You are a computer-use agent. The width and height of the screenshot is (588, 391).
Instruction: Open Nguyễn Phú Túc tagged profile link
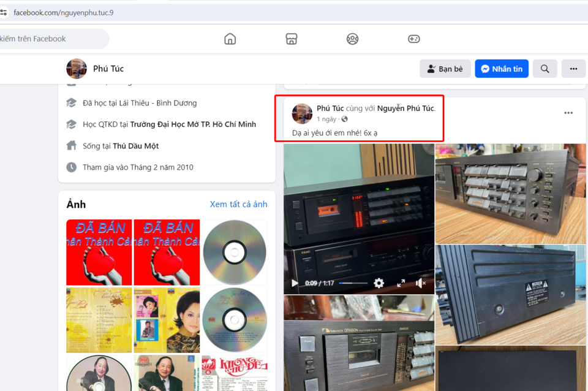405,108
